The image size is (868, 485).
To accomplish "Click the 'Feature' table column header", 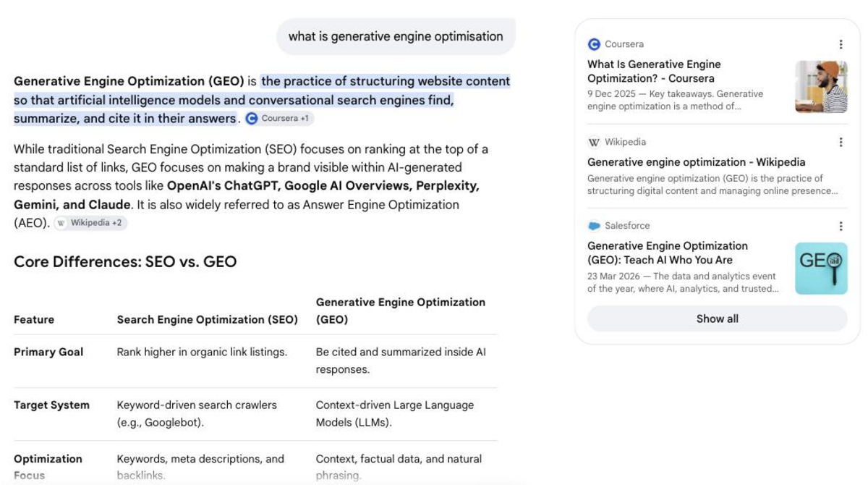I will 34,319.
